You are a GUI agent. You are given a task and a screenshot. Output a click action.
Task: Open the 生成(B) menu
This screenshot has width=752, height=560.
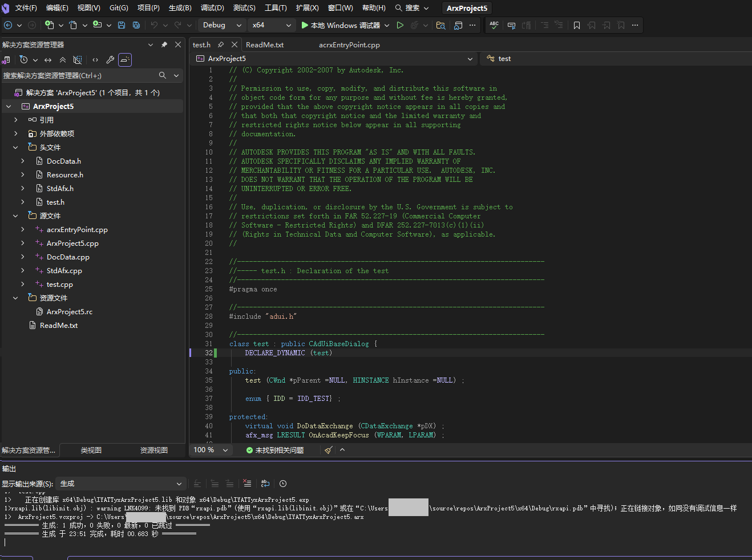tap(180, 8)
